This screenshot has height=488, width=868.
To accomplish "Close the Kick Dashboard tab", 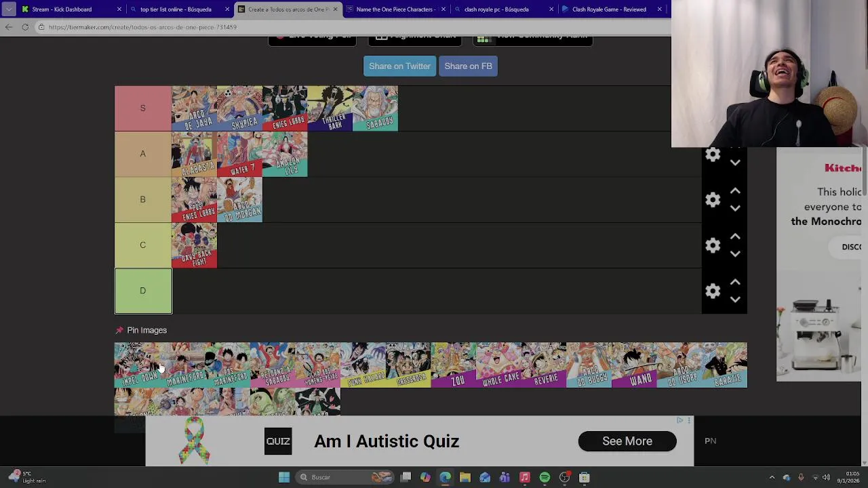I will coord(119,9).
